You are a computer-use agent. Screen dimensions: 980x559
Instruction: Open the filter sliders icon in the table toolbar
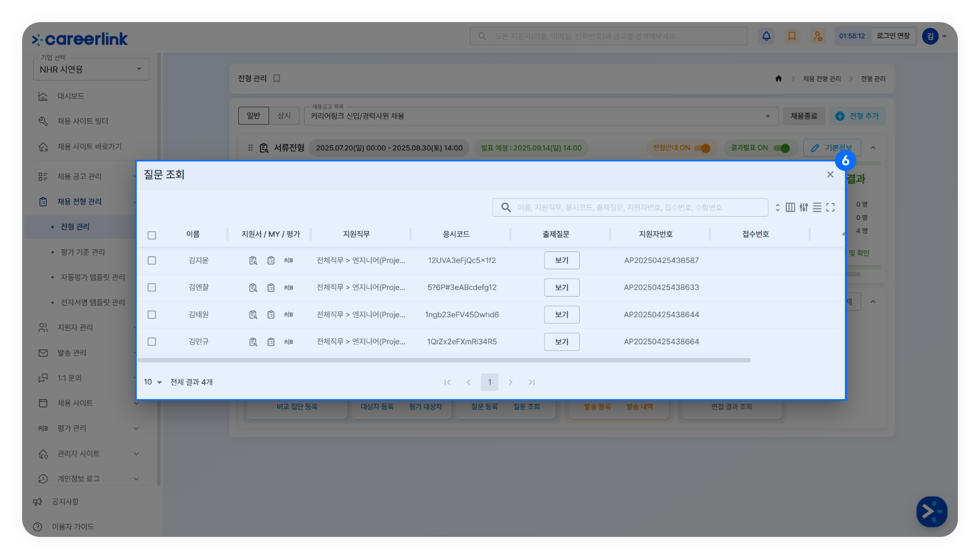coord(804,207)
